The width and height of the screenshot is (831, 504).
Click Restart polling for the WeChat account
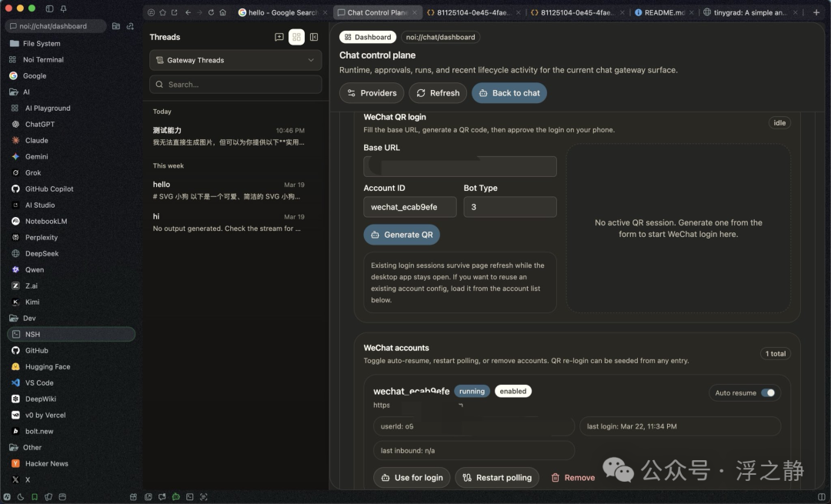pos(497,478)
